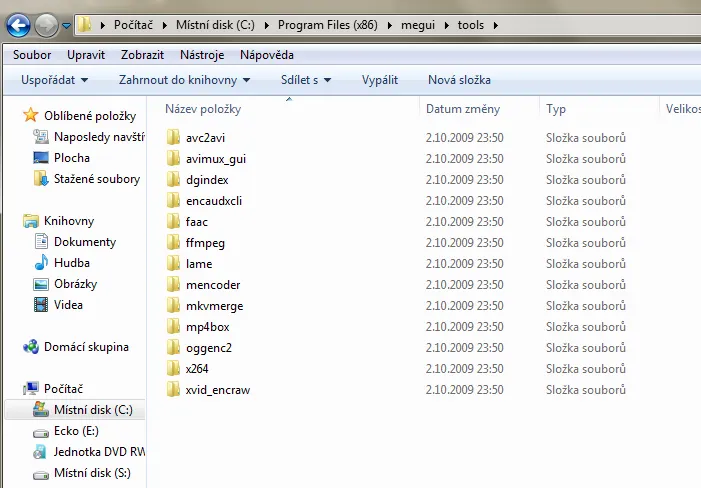Select the ffmpeg folder icon

coord(174,243)
